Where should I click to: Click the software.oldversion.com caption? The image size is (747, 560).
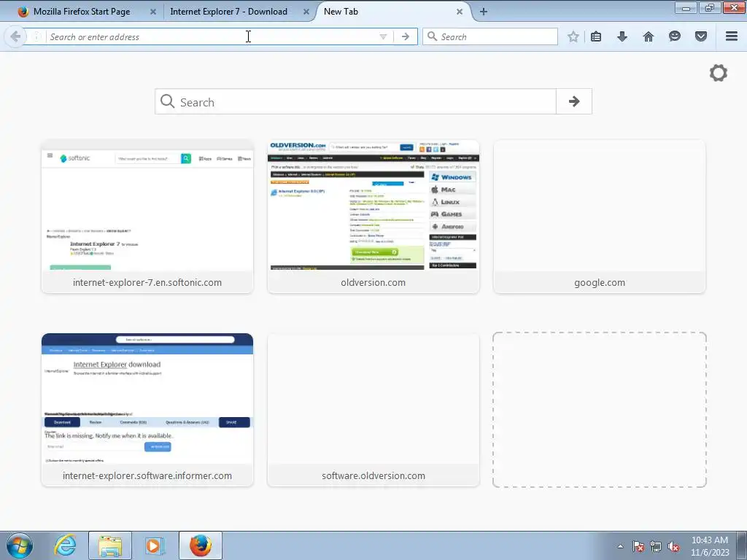point(373,475)
